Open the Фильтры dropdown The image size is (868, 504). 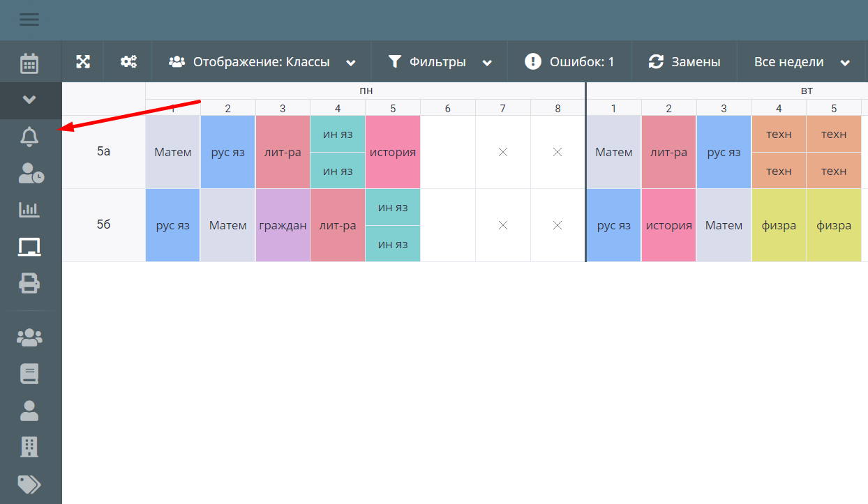pos(440,62)
